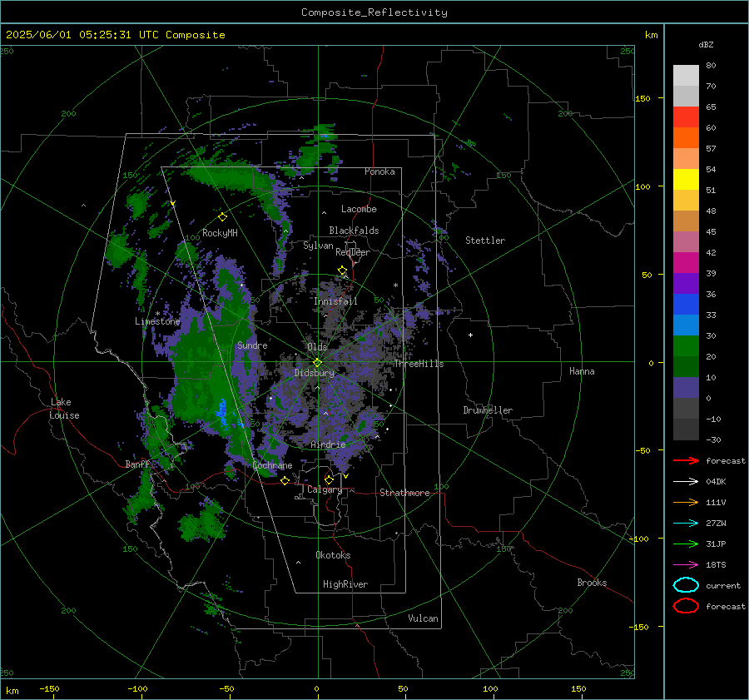This screenshot has height=700, width=749.
Task: Click the Cochrane town label
Action: 272,465
